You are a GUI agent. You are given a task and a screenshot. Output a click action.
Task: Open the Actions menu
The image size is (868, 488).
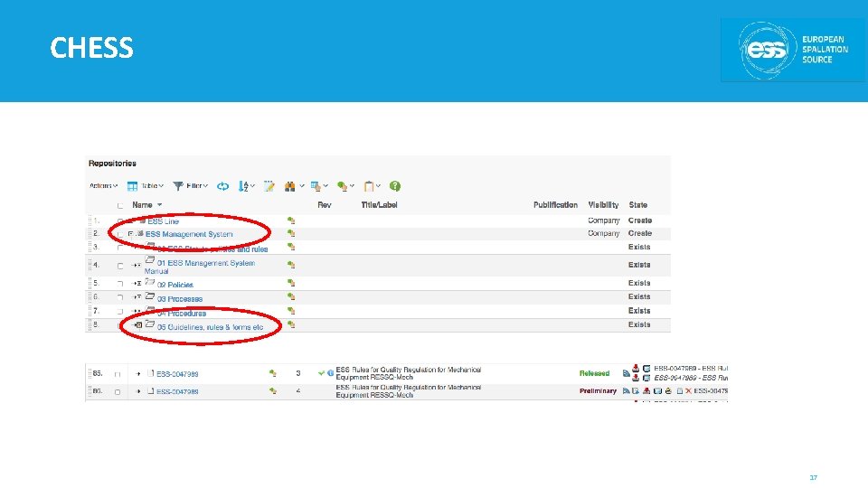(x=103, y=186)
